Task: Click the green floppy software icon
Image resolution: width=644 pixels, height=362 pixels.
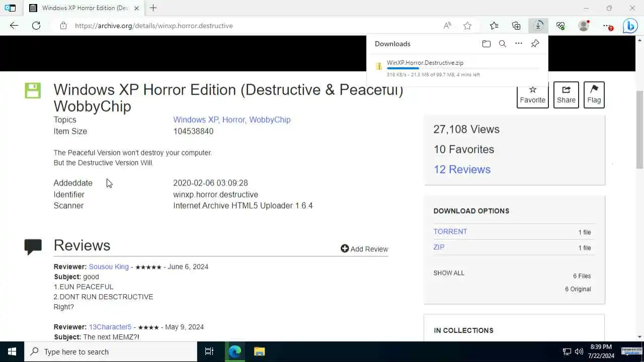Action: pyautogui.click(x=33, y=90)
